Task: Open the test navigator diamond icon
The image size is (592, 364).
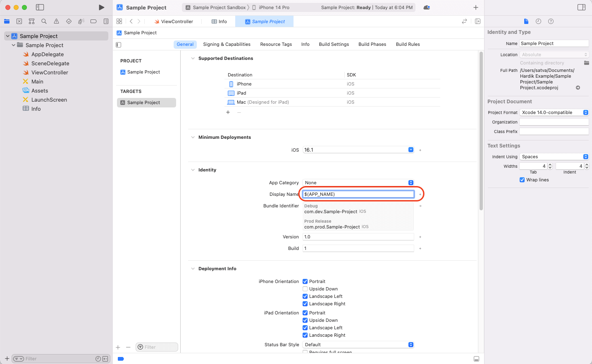Action: [69, 21]
